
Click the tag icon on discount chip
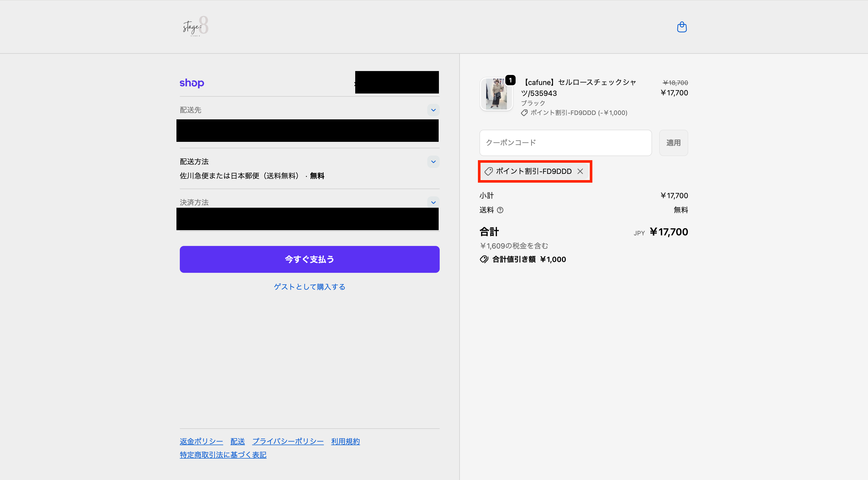pyautogui.click(x=489, y=171)
